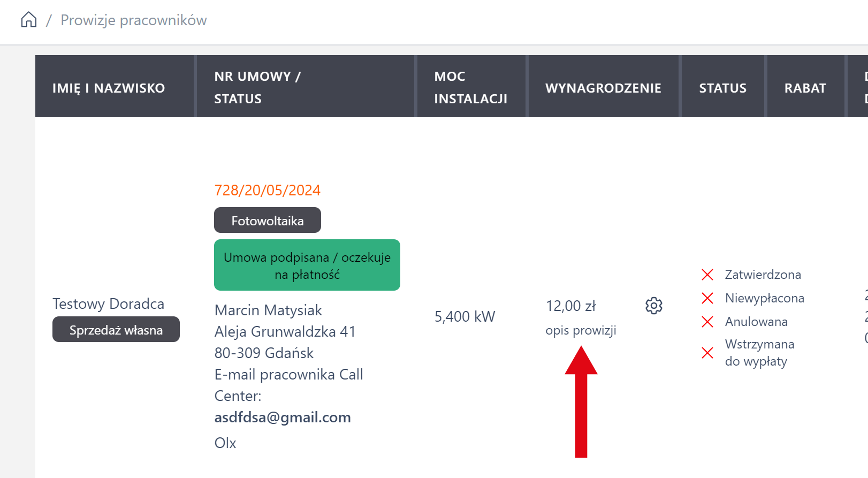Sort by Imię i Nazwisko column header
The height and width of the screenshot is (478, 868).
(x=109, y=88)
